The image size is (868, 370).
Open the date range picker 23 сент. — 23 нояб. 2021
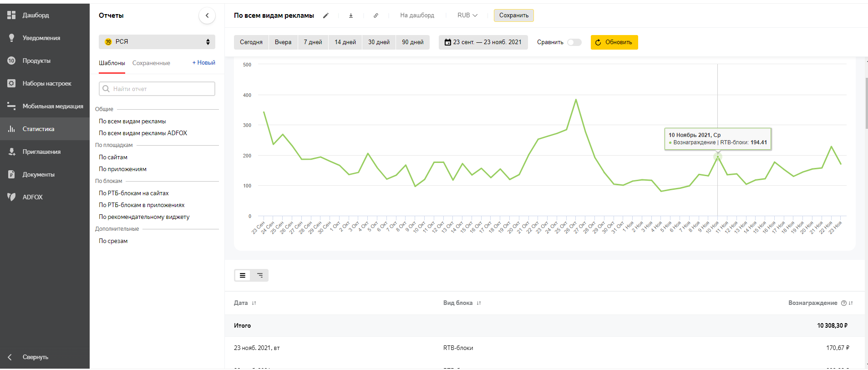pyautogui.click(x=483, y=42)
